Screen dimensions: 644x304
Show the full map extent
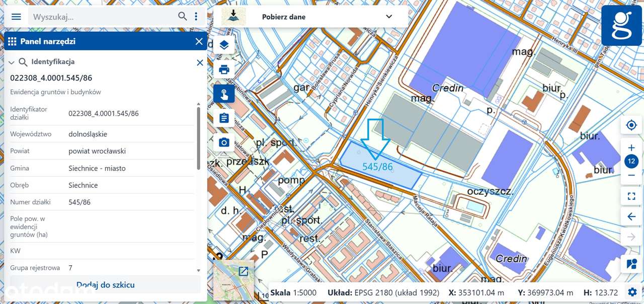click(631, 196)
